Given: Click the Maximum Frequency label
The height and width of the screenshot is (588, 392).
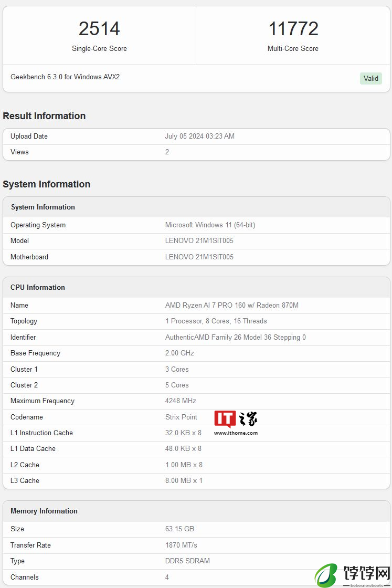Looking at the screenshot, I should pyautogui.click(x=43, y=401).
